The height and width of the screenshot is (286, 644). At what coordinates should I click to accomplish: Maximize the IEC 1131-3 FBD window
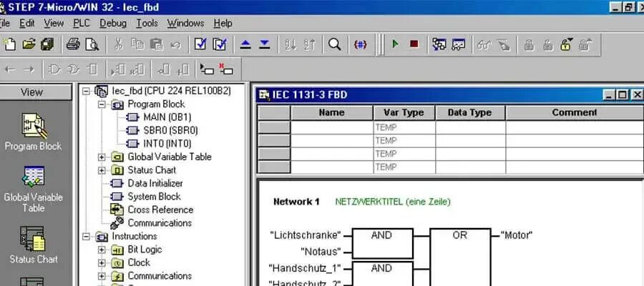coord(623,95)
